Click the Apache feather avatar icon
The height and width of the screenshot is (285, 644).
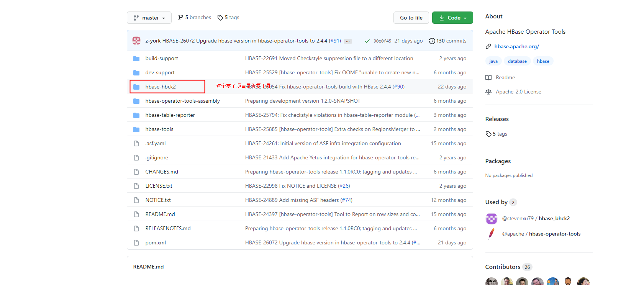point(492,234)
